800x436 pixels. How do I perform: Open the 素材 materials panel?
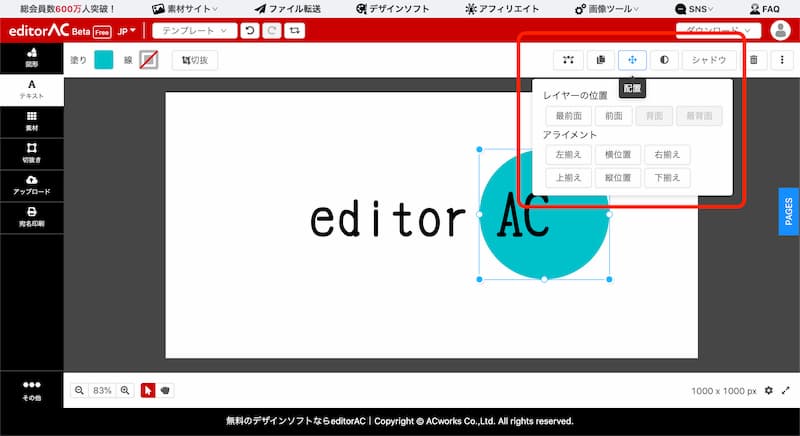click(32, 122)
